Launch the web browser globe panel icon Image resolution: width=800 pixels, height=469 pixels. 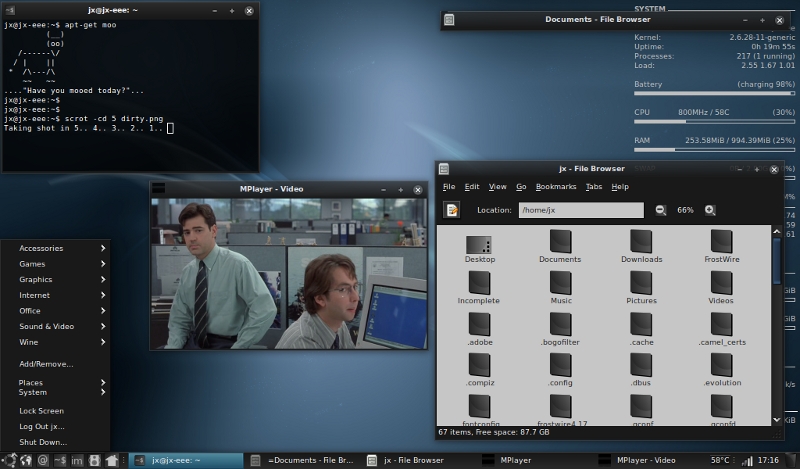(26, 460)
